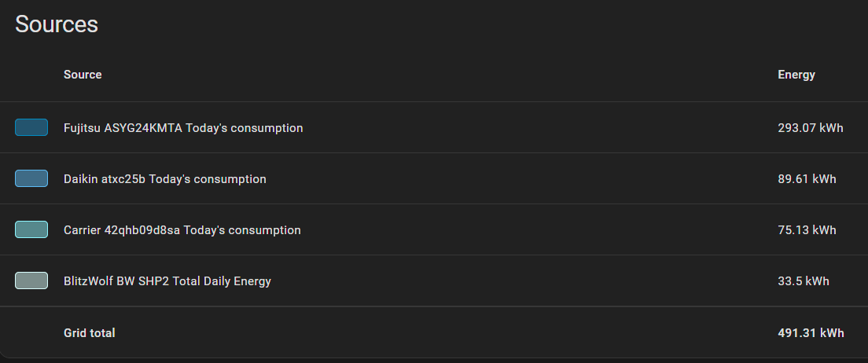
Task: Open Fujitsu ASYG24KMTA Today's consumption entry
Action: coord(183,128)
